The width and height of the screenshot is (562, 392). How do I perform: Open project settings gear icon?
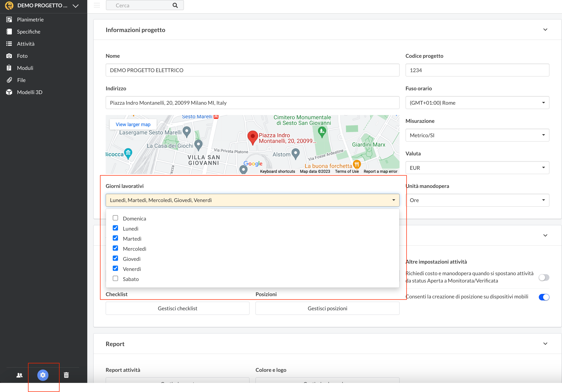43,375
